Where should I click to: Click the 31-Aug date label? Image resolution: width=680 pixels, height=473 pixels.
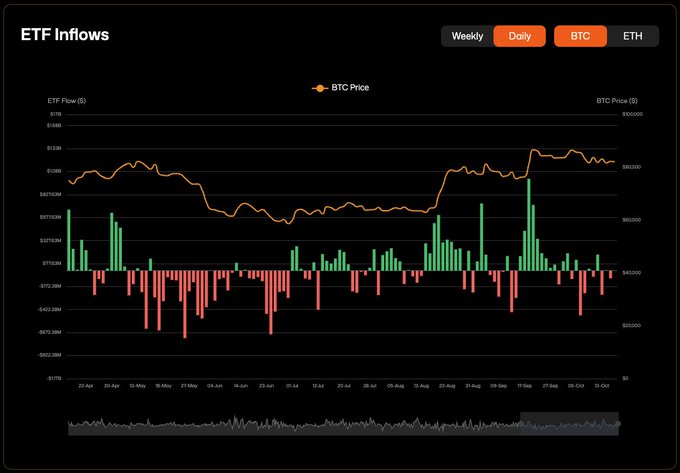pyautogui.click(x=473, y=386)
